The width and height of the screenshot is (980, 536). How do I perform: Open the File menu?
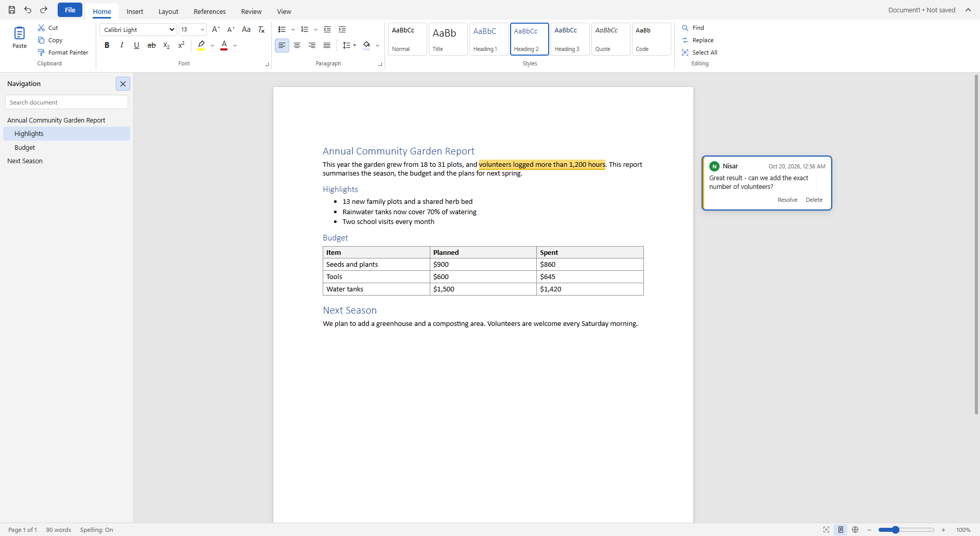click(70, 10)
